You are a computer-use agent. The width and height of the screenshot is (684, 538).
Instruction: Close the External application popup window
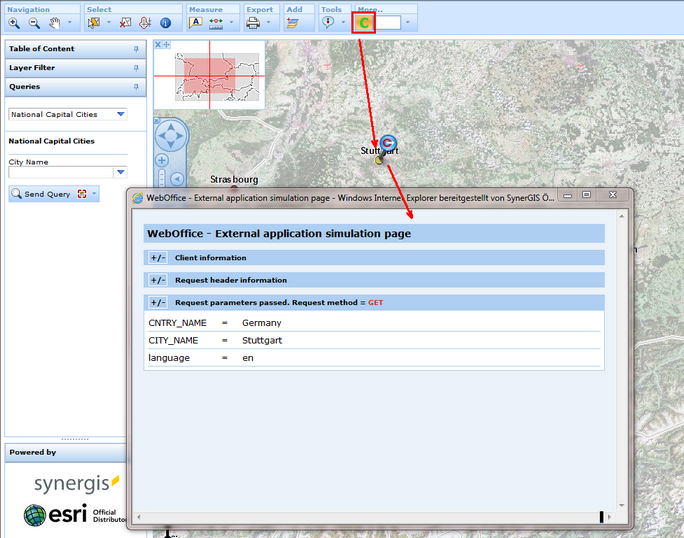tap(613, 195)
